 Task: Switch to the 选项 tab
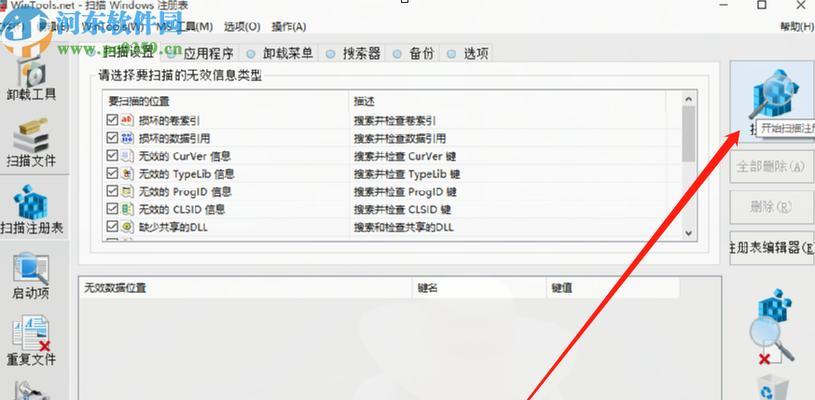468,53
